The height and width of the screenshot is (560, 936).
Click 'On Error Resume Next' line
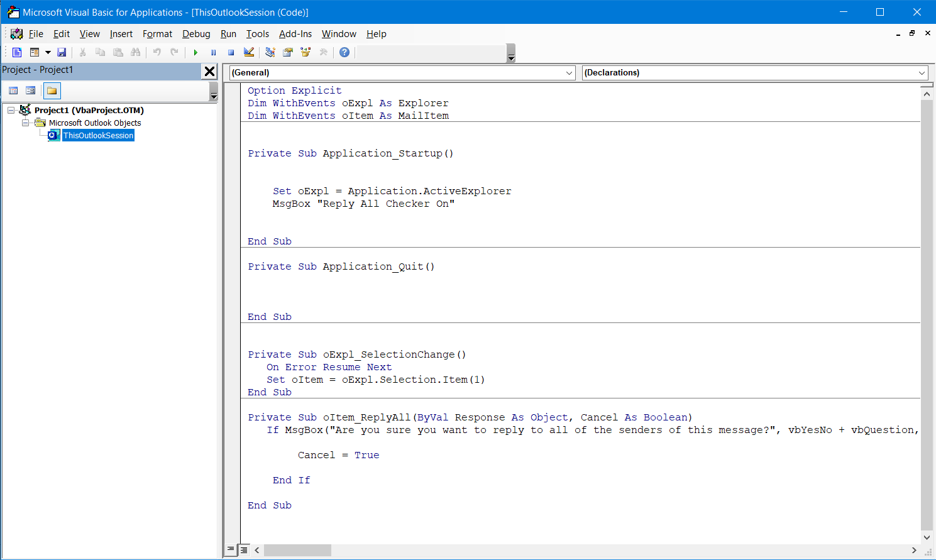tap(329, 367)
